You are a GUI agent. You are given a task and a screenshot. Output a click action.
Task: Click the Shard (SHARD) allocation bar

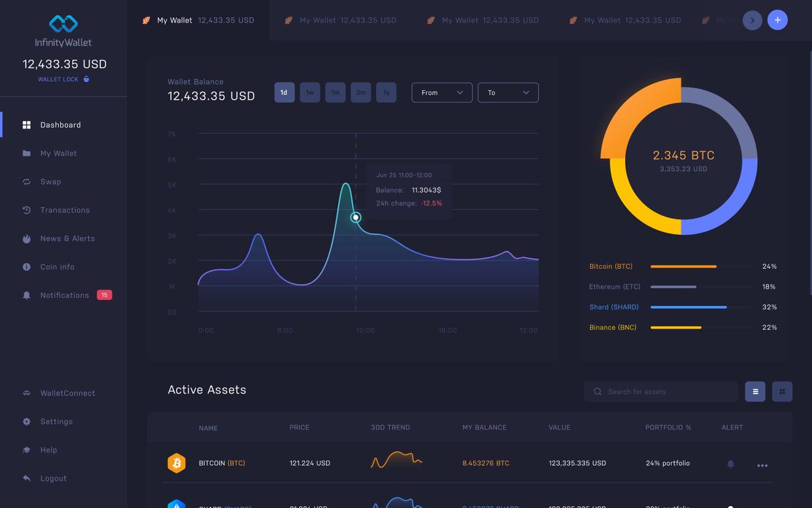pos(700,308)
